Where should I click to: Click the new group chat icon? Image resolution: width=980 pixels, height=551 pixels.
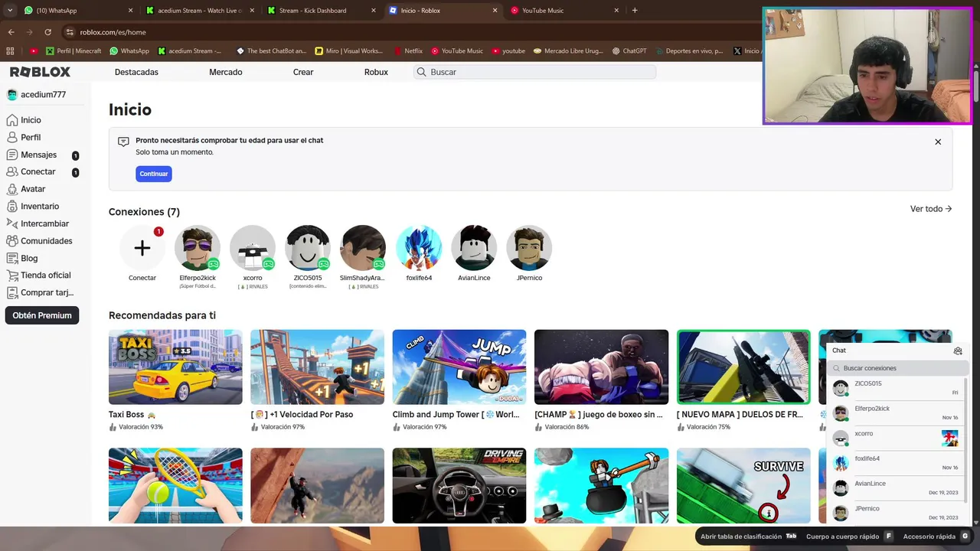(958, 350)
